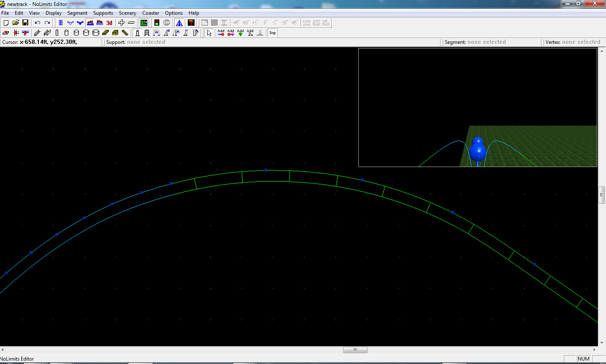Add a tree scenery object
Image resolution: width=606 pixels, height=364 pixels.
tap(240, 33)
